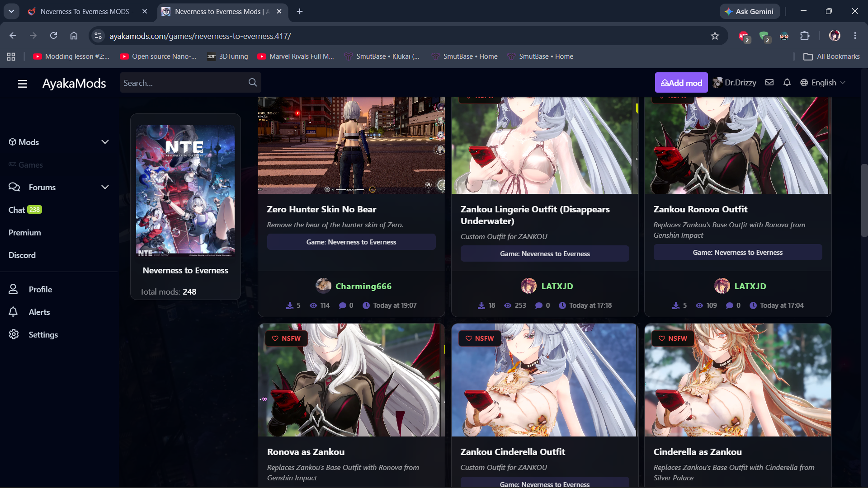The height and width of the screenshot is (488, 868).
Task: Click the Alerts bell icon in sidebar
Action: point(14,312)
